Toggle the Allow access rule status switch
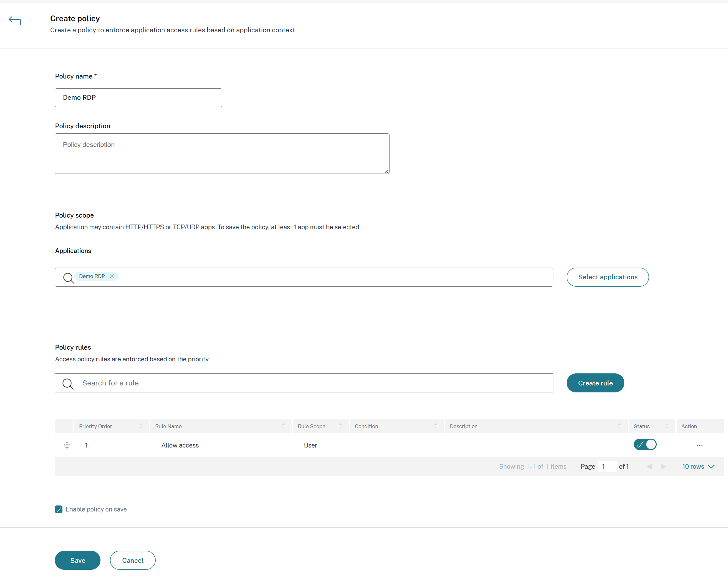 point(645,444)
